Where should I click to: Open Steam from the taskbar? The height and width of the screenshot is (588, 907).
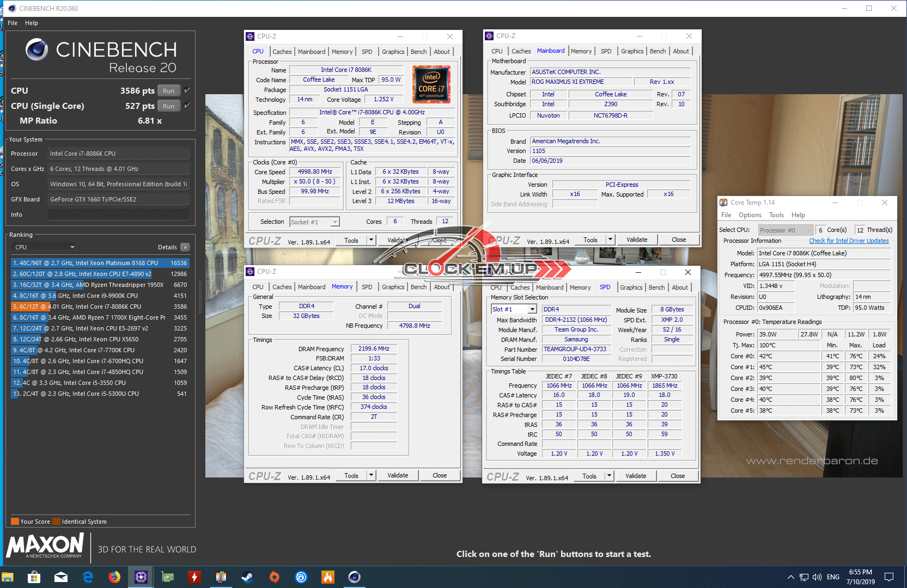pyautogui.click(x=247, y=577)
